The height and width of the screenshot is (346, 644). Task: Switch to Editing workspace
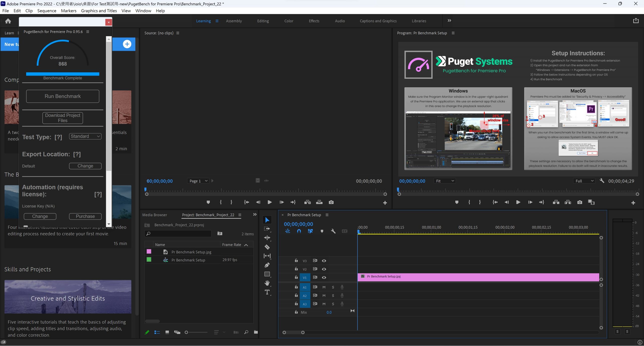pyautogui.click(x=263, y=21)
